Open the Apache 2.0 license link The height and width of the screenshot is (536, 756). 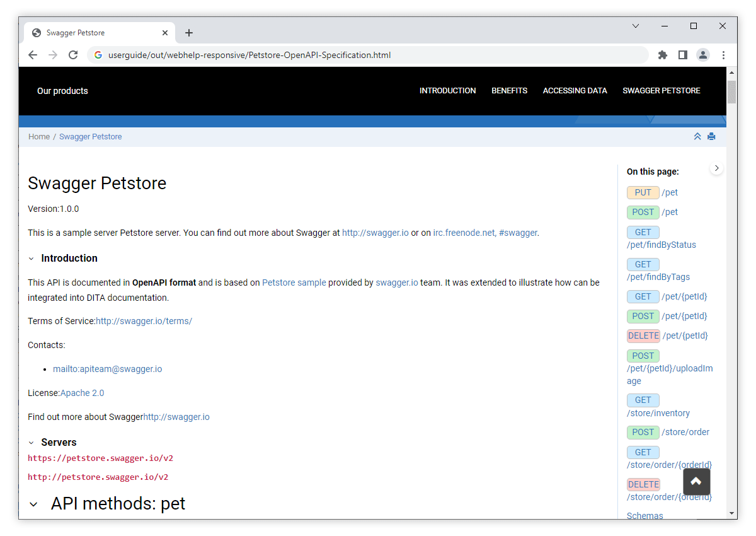[x=82, y=393]
